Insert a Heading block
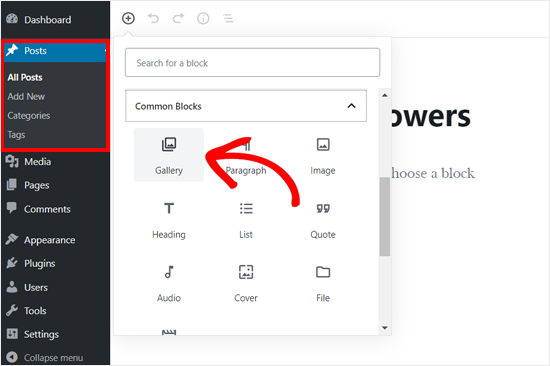 (x=169, y=219)
